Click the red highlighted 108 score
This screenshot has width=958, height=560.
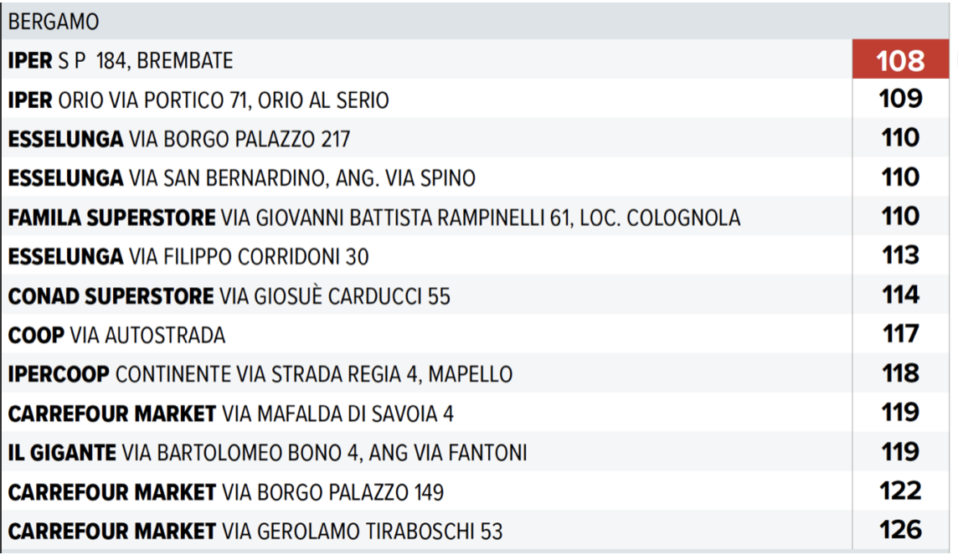[900, 60]
